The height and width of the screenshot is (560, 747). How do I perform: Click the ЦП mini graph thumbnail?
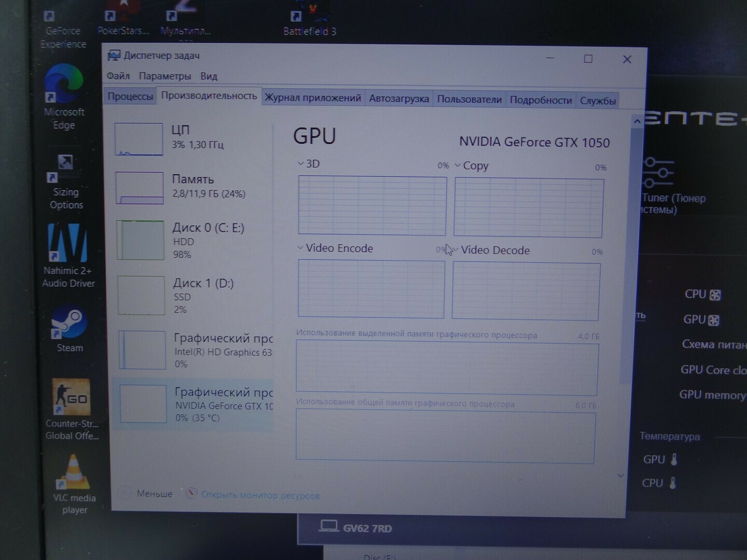(139, 139)
